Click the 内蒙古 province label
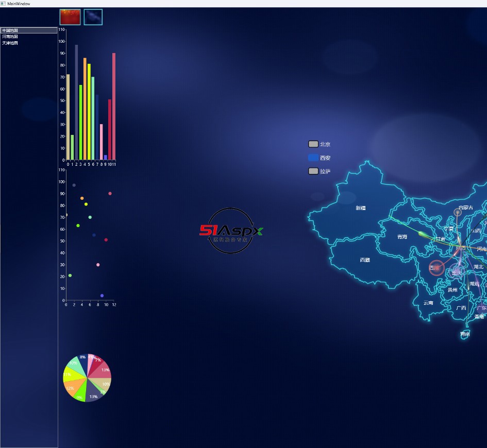This screenshot has height=448, width=487. tap(466, 208)
